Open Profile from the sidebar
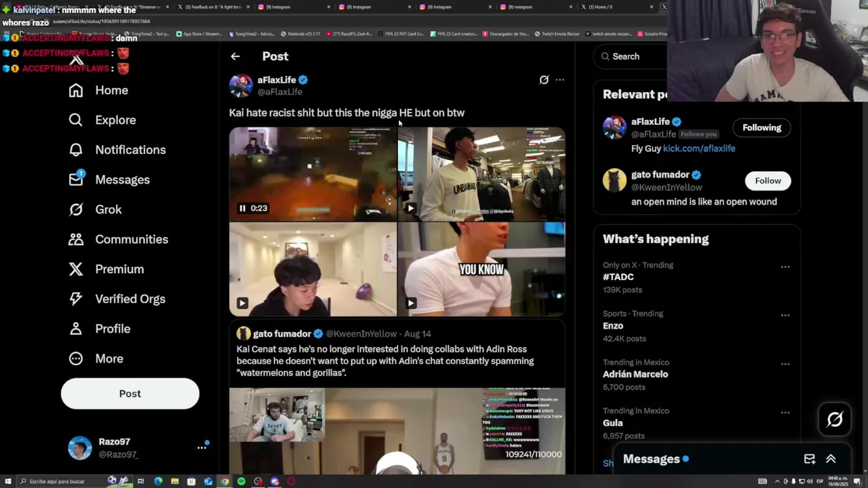The image size is (868, 488). [x=99, y=329]
